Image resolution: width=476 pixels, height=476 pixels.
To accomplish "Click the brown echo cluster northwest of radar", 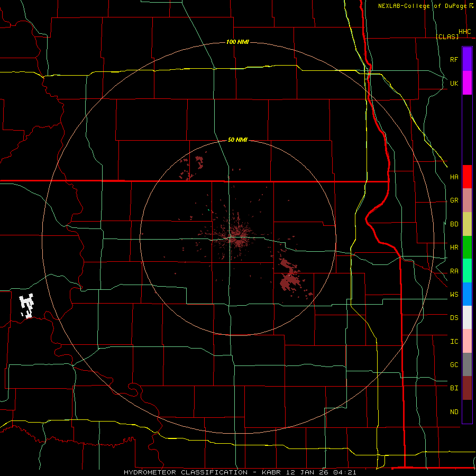I will pyautogui.click(x=192, y=168).
